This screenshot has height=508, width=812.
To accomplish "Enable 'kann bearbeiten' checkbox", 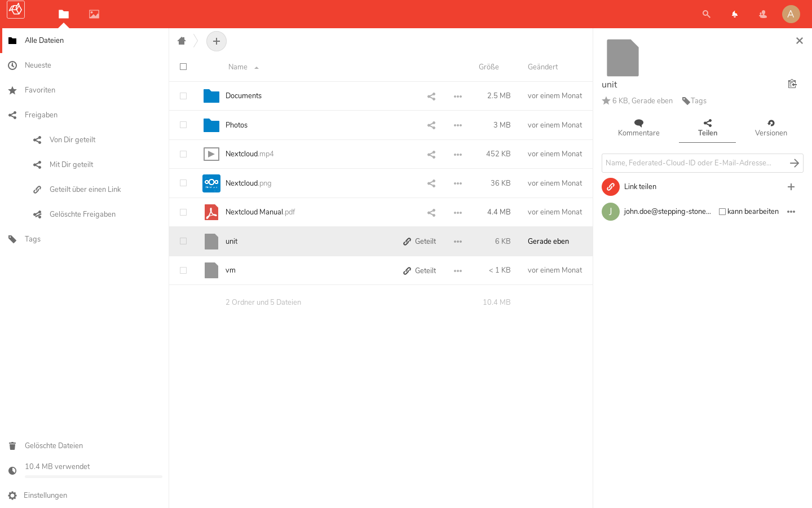I will pos(722,212).
